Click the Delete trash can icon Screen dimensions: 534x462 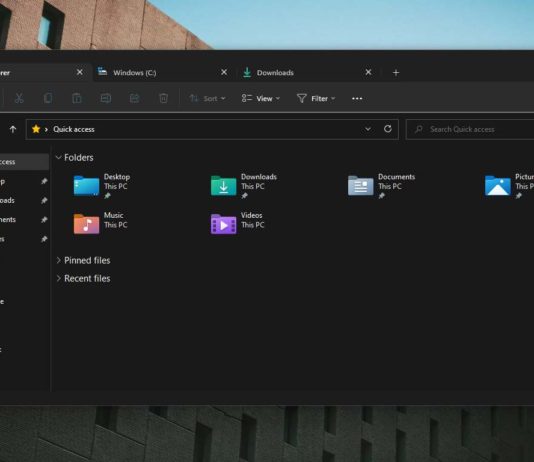point(163,98)
